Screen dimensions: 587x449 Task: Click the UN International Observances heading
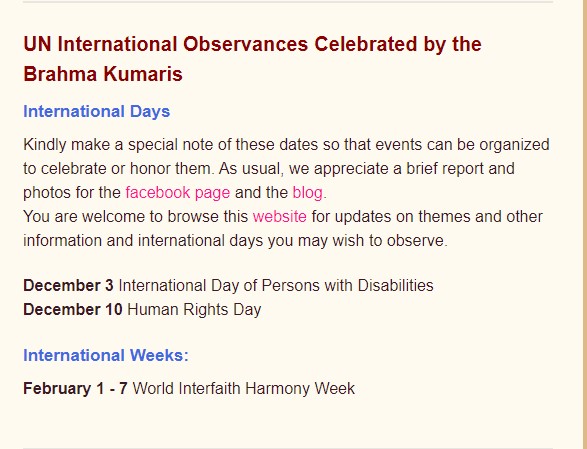[x=252, y=44]
